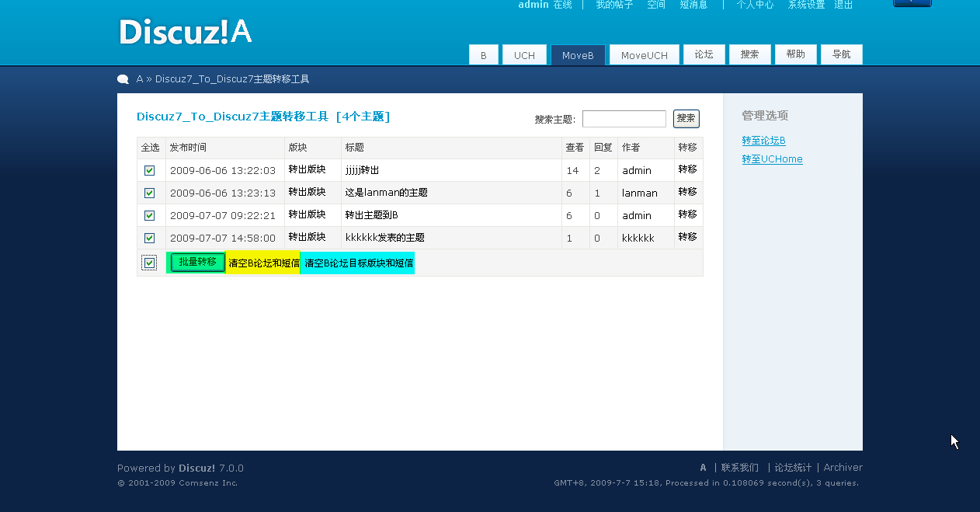Click the footer A link
The height and width of the screenshot is (512, 980).
(704, 468)
